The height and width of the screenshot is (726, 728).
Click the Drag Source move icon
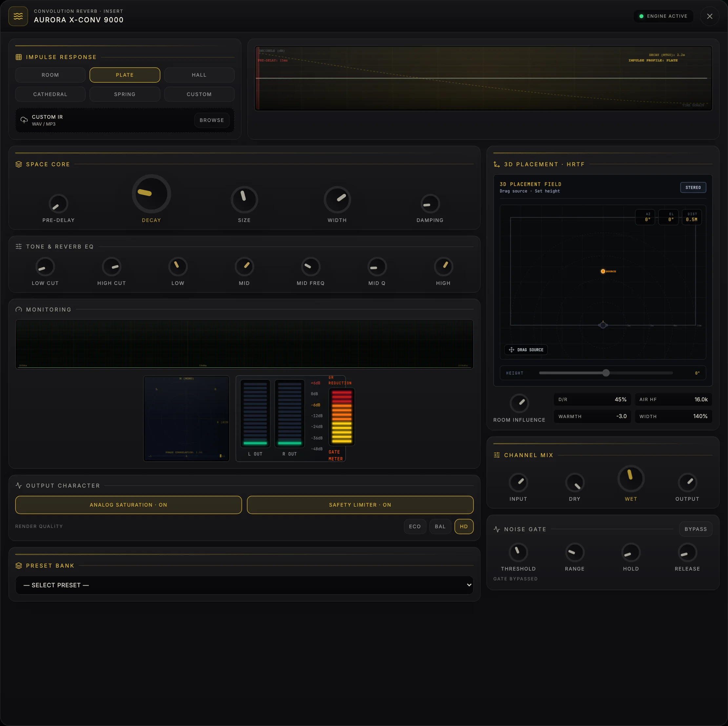(x=511, y=350)
